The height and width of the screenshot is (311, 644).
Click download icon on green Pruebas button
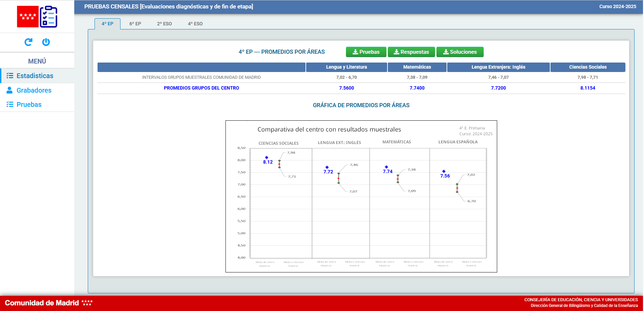tap(355, 52)
